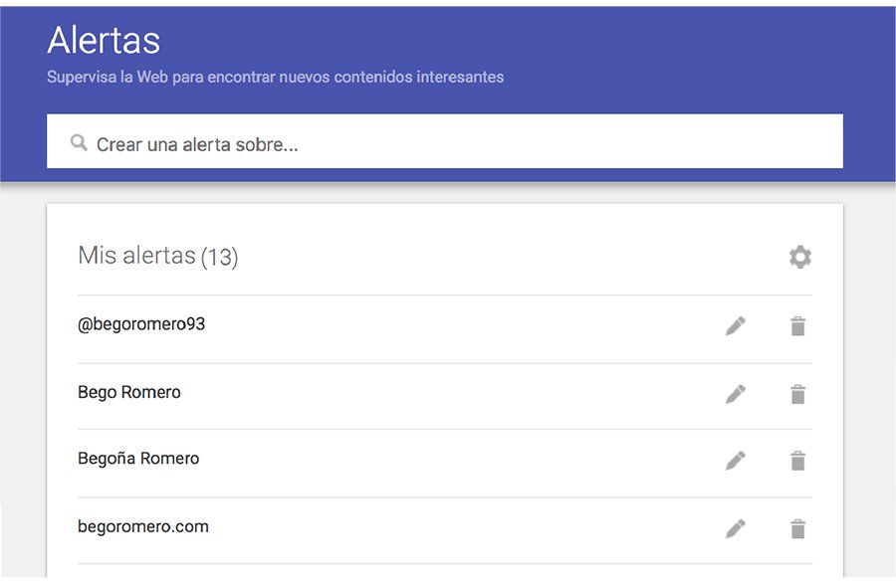Select the Begoña Romero alert entry
The width and height of the screenshot is (896, 588).
click(x=138, y=459)
